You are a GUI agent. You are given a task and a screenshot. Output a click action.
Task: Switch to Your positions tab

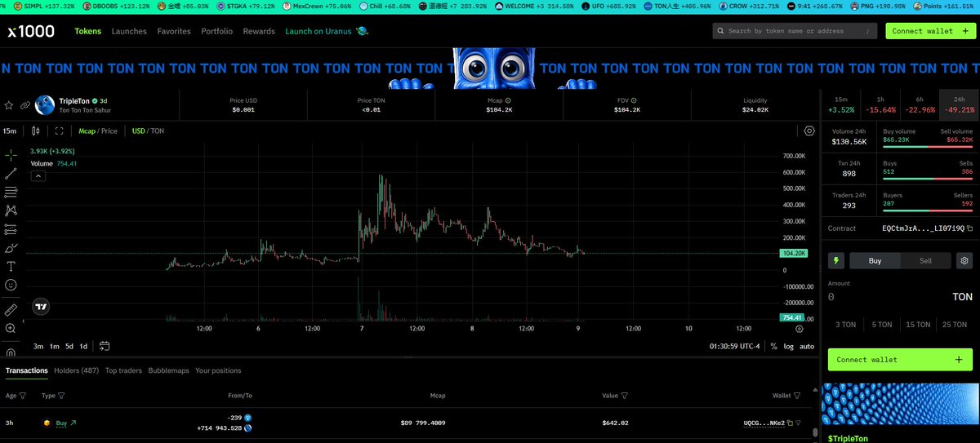pyautogui.click(x=218, y=370)
